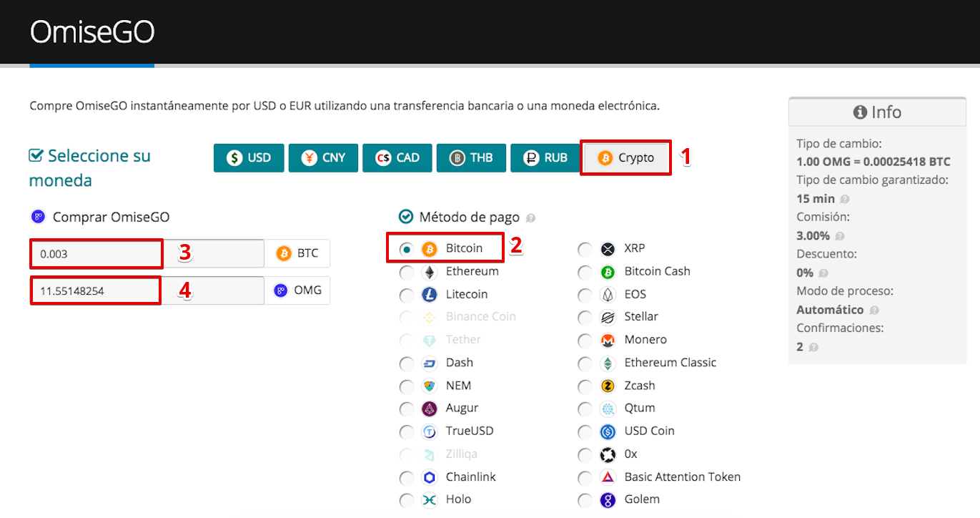Choose the Ethereum Classic radio button
This screenshot has height=518, width=980.
click(585, 363)
